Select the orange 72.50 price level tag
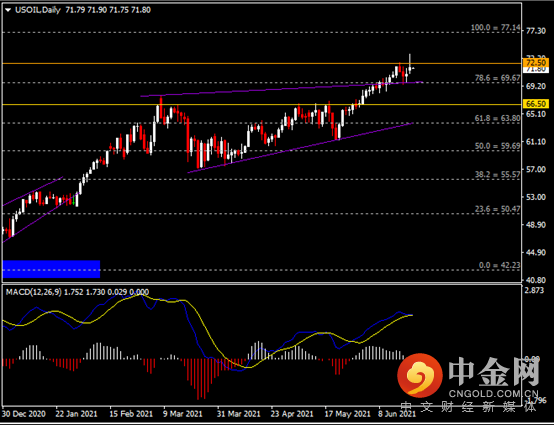Screen dimensions: 554x425 pyautogui.click(x=536, y=63)
